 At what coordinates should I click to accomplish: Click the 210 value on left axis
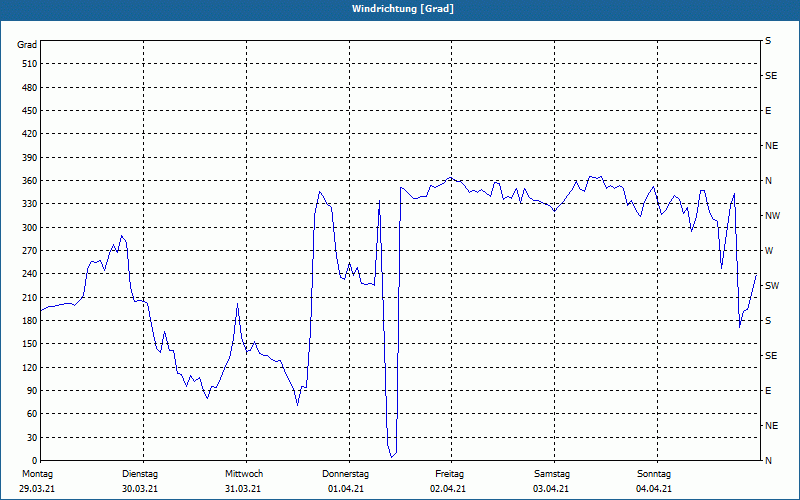[30, 297]
